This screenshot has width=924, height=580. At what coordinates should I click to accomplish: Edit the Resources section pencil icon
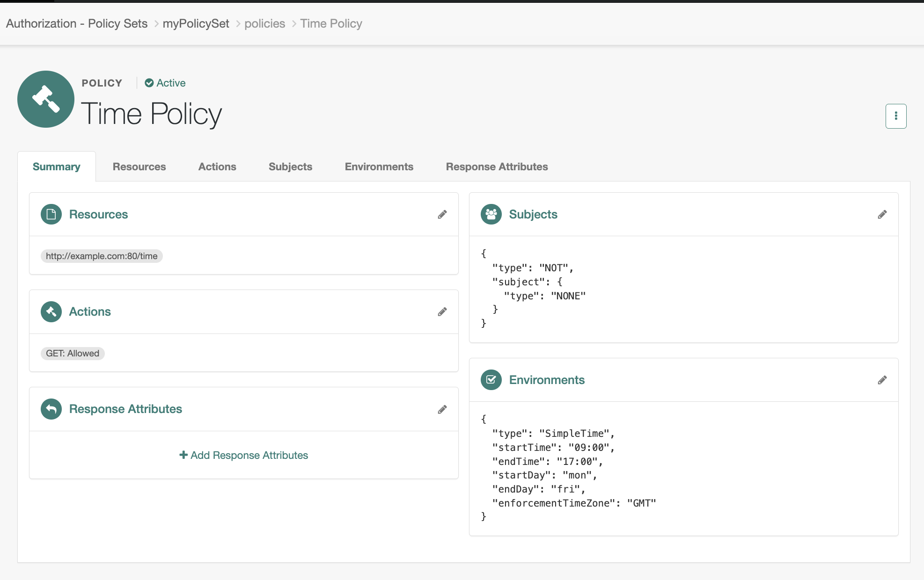click(443, 214)
